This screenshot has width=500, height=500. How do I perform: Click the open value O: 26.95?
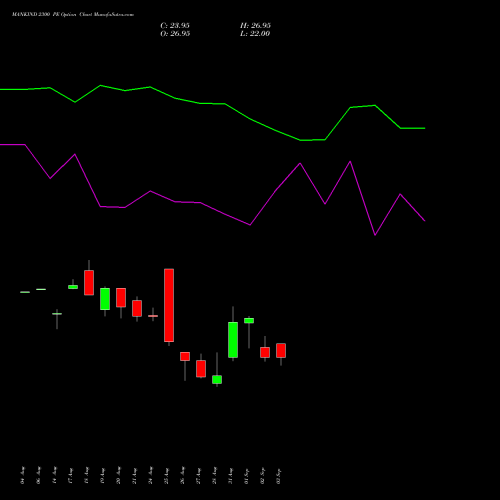[175, 34]
